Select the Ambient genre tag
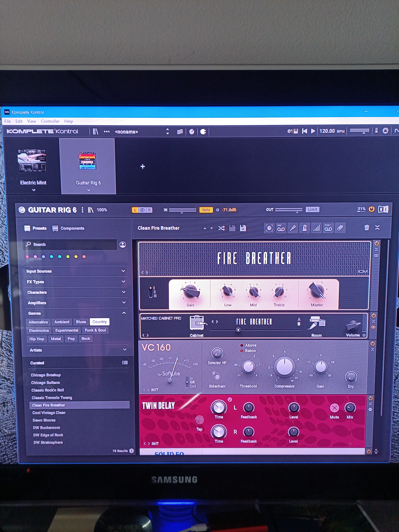 pyautogui.click(x=62, y=322)
